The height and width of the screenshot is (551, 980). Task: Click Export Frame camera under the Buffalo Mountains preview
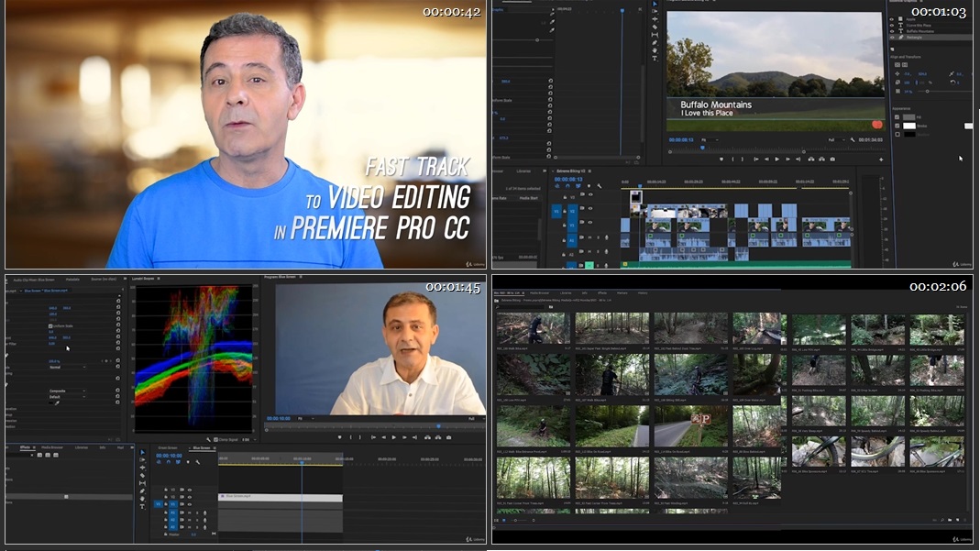click(832, 160)
